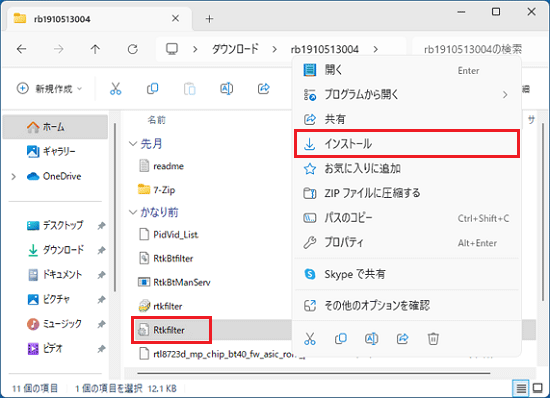The height and width of the screenshot is (398, 550).
Task: Select パスのコピー in context menu
Action: (407, 218)
